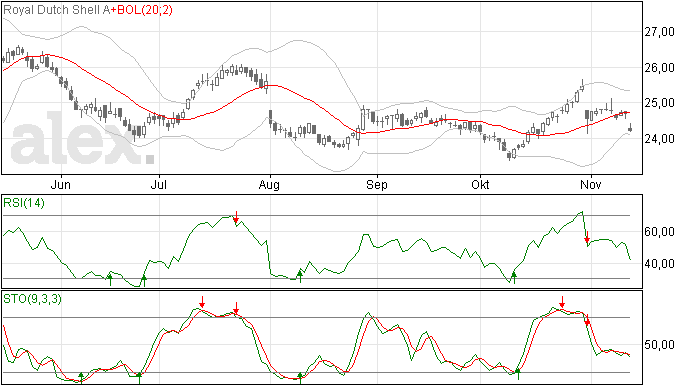This screenshot has width=690, height=387.
Task: Select the Jul label on the time axis
Action: click(158, 184)
